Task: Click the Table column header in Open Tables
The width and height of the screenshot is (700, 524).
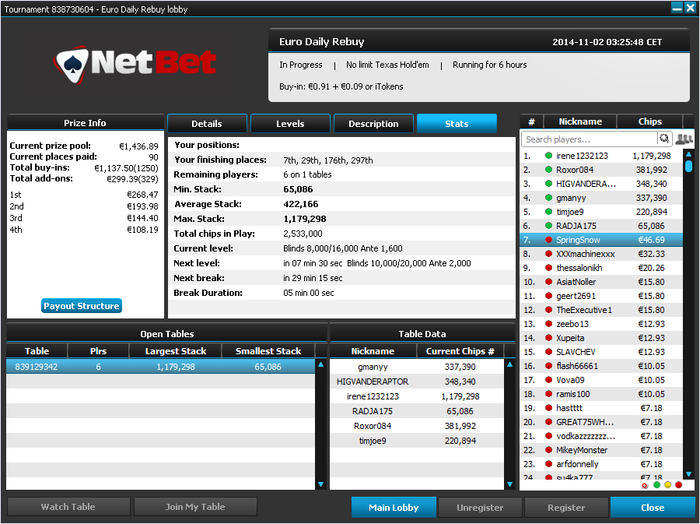Action: coord(37,351)
